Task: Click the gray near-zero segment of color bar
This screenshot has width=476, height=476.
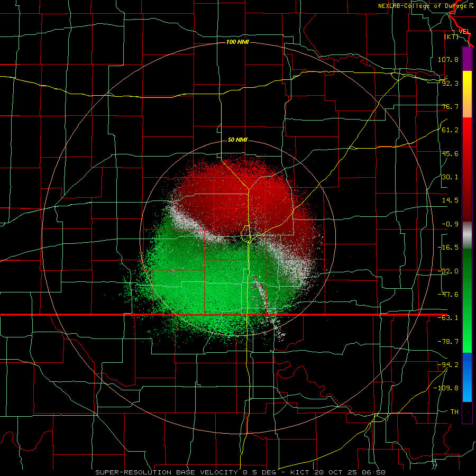Action: point(467,235)
